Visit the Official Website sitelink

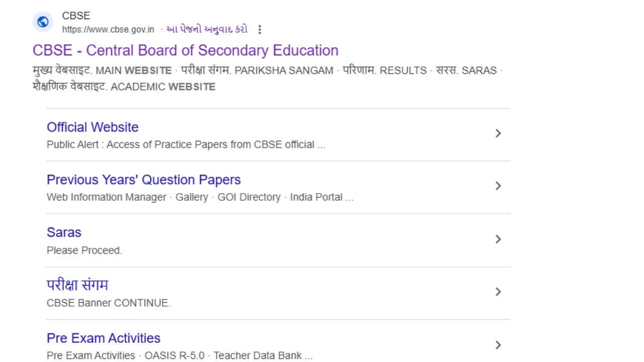pyautogui.click(x=93, y=127)
